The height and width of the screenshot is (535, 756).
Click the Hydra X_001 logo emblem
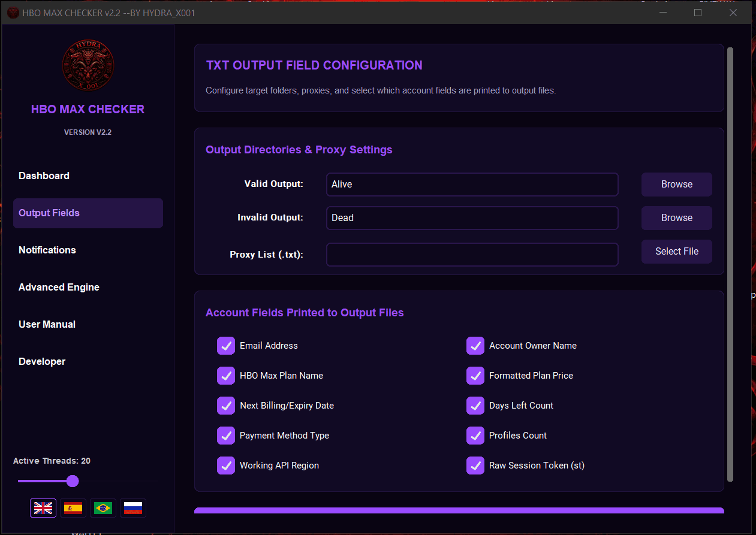click(88, 65)
